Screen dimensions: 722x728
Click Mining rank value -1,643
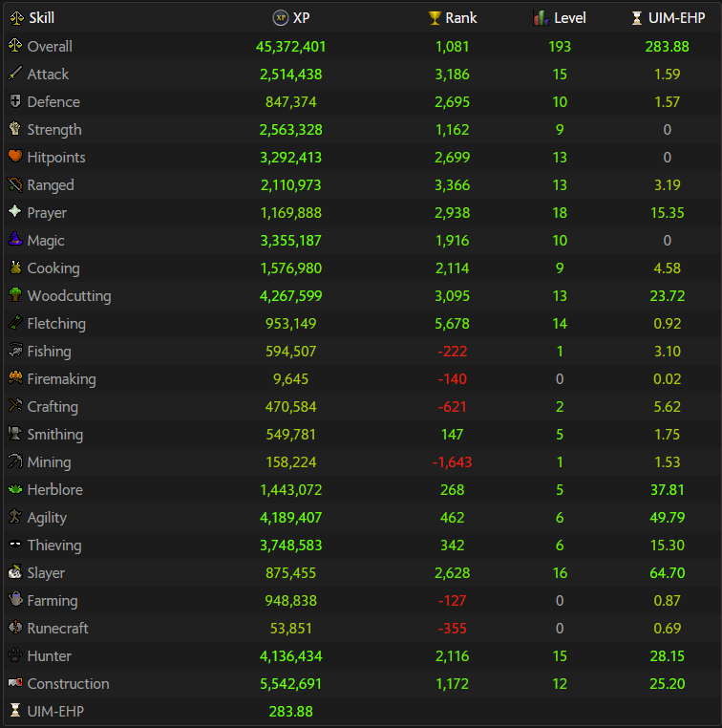coord(453,462)
